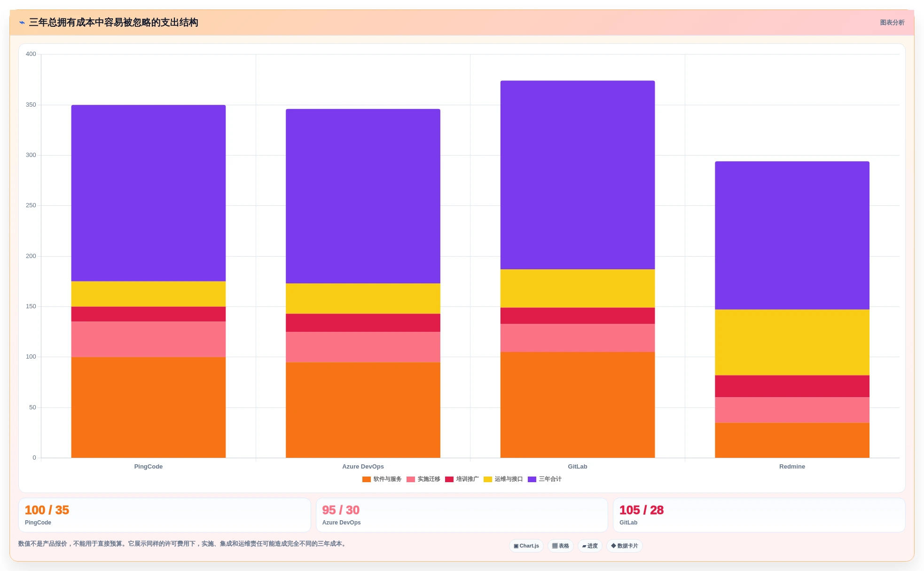Click the footnote starting 数值不是产品报价
924x571 pixels.
(183, 544)
